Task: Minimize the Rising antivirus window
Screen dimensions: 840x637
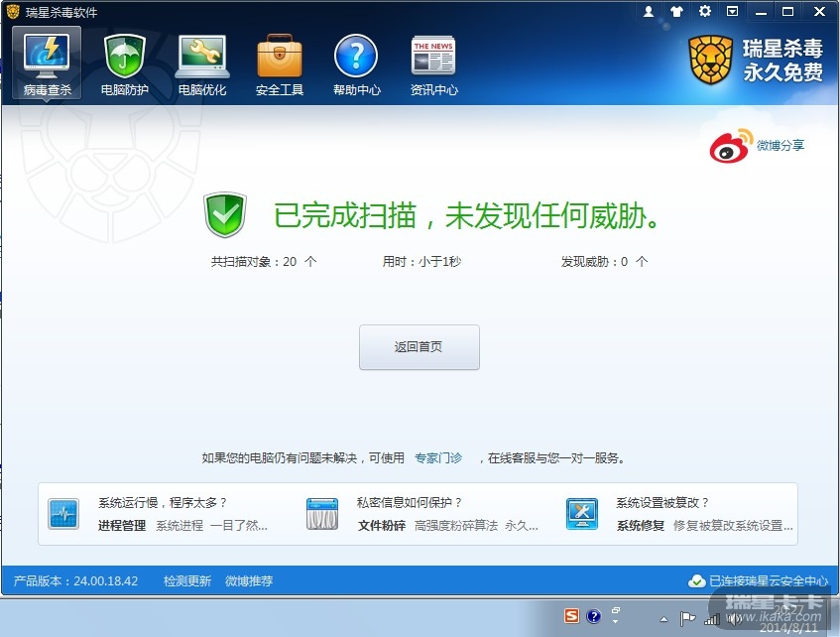Action: pos(761,12)
